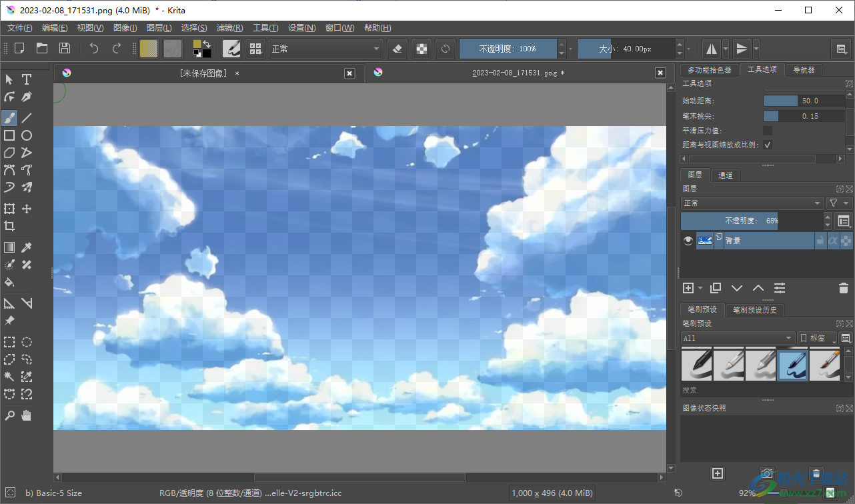This screenshot has width=855, height=504.
Task: Open an existing file
Action: [x=42, y=48]
